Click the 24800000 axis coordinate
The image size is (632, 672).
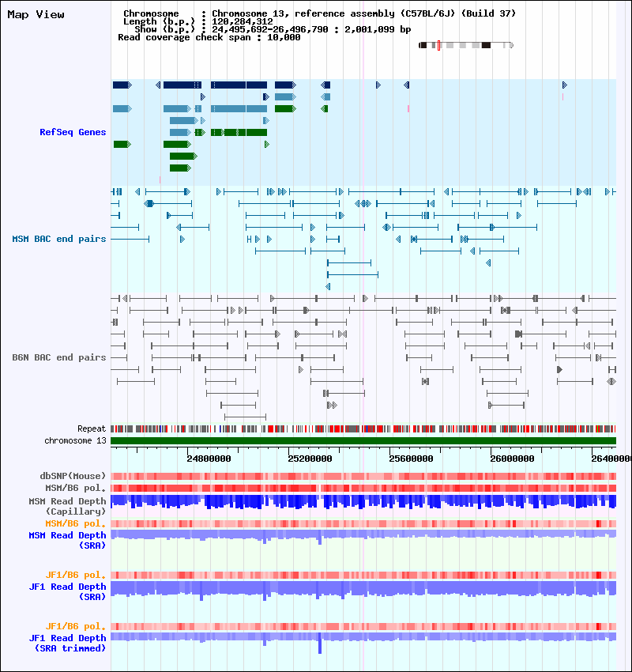point(209,459)
